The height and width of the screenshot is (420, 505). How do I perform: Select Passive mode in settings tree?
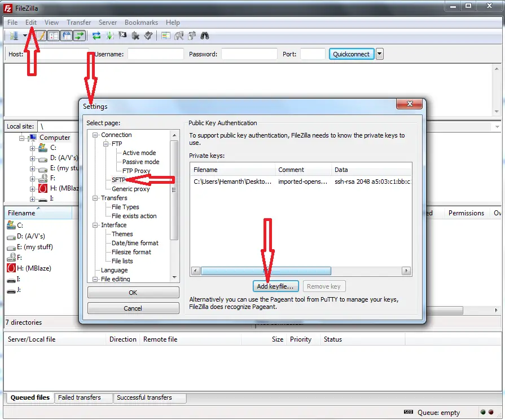click(x=140, y=162)
